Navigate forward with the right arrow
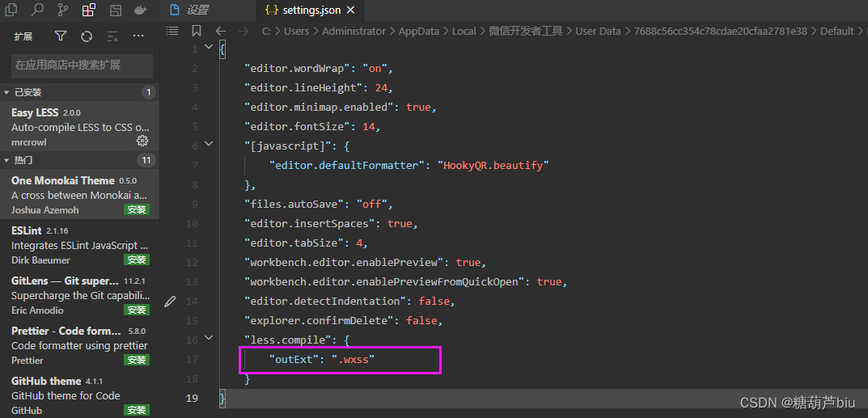This screenshot has height=418, width=868. point(243,31)
